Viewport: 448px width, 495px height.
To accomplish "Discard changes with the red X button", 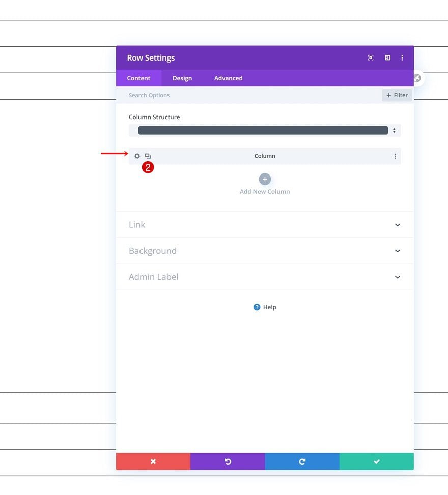I will [x=153, y=461].
